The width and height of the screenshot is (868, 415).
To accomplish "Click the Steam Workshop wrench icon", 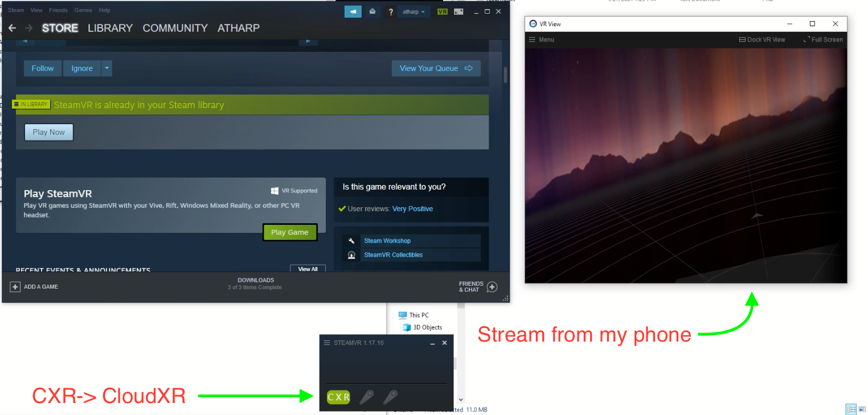I will (351, 241).
